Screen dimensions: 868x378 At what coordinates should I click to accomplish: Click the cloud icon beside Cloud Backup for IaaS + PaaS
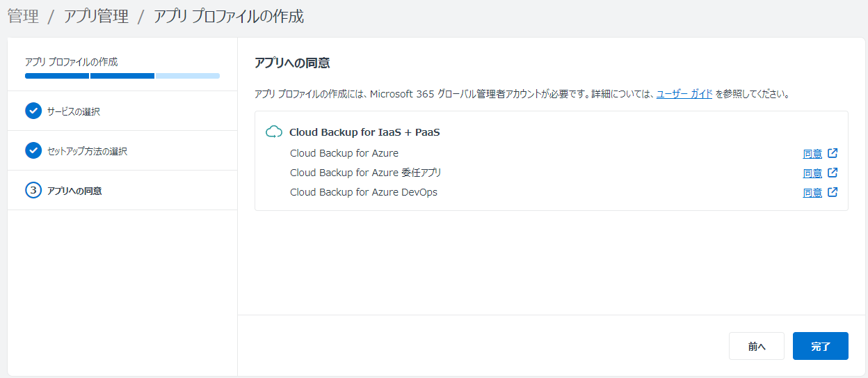point(274,132)
